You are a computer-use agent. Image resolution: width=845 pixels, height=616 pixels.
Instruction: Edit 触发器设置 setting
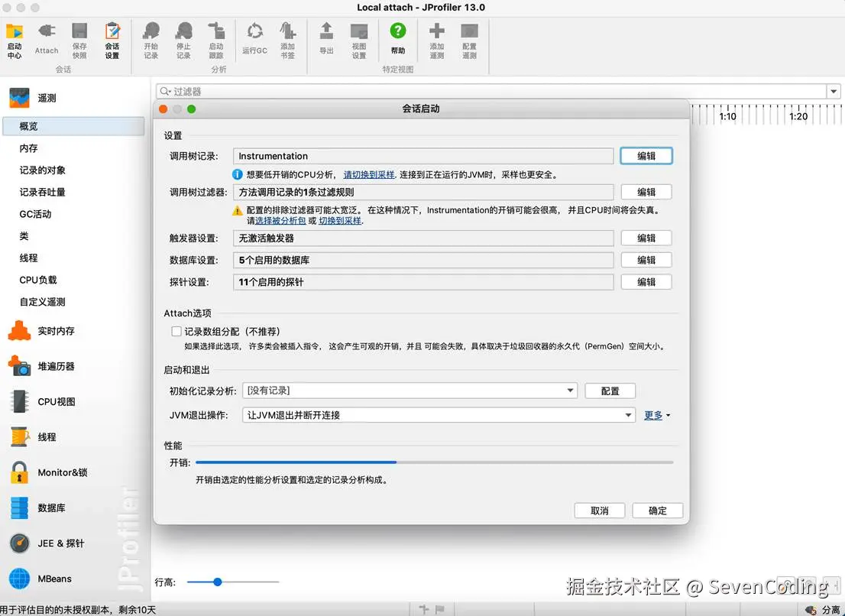[x=646, y=238]
